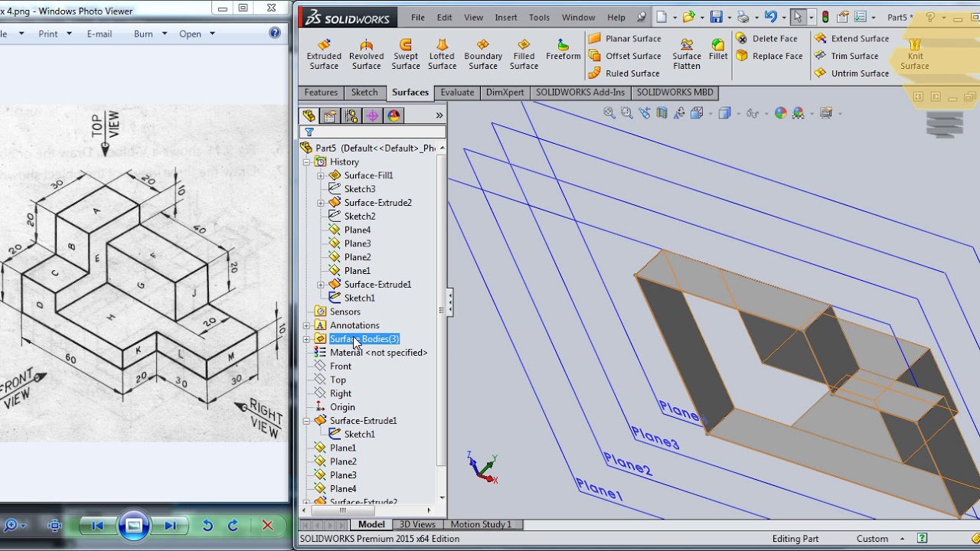
Task: Delete the image in Photo Viewer
Action: [267, 526]
